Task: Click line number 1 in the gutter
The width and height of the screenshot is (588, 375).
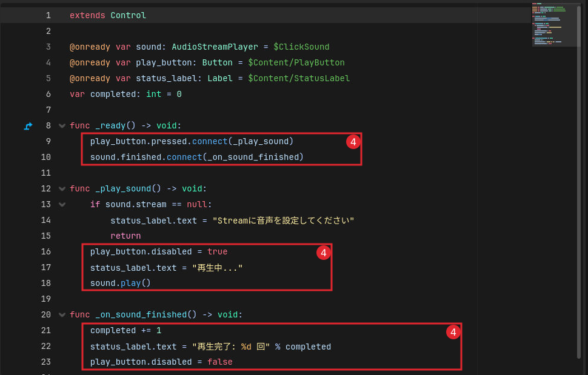Action: pyautogui.click(x=48, y=15)
